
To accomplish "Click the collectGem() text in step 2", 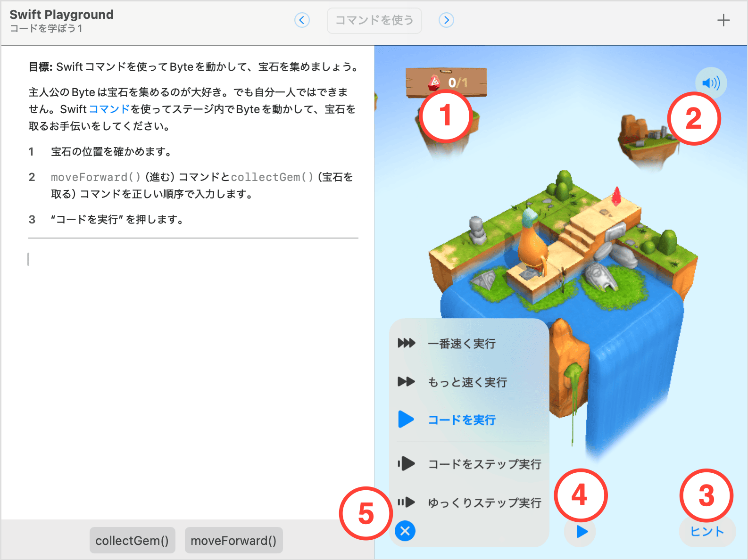I will pos(272,177).
